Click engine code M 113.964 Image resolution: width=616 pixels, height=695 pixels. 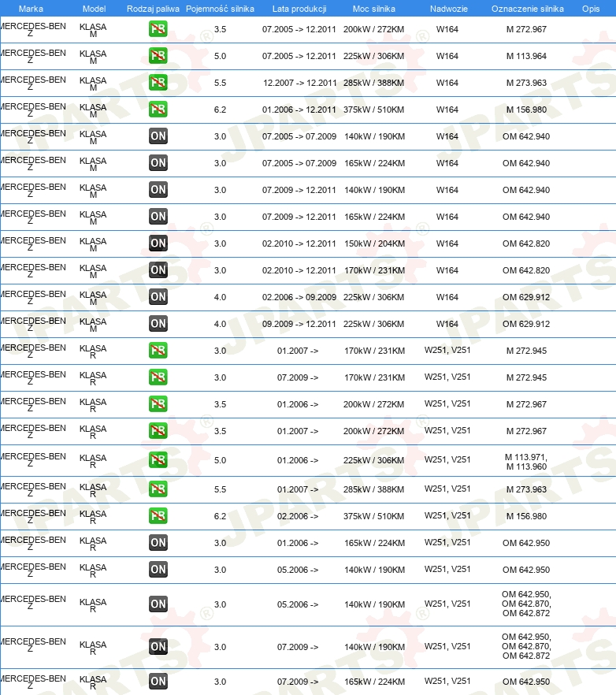coord(526,56)
